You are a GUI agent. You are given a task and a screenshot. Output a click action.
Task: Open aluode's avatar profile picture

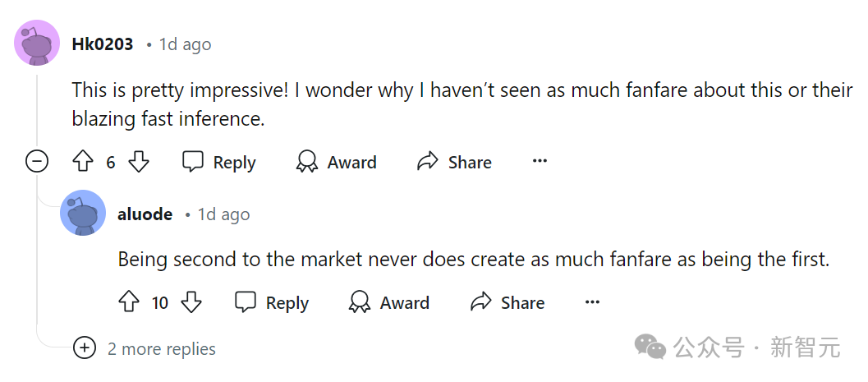83,214
